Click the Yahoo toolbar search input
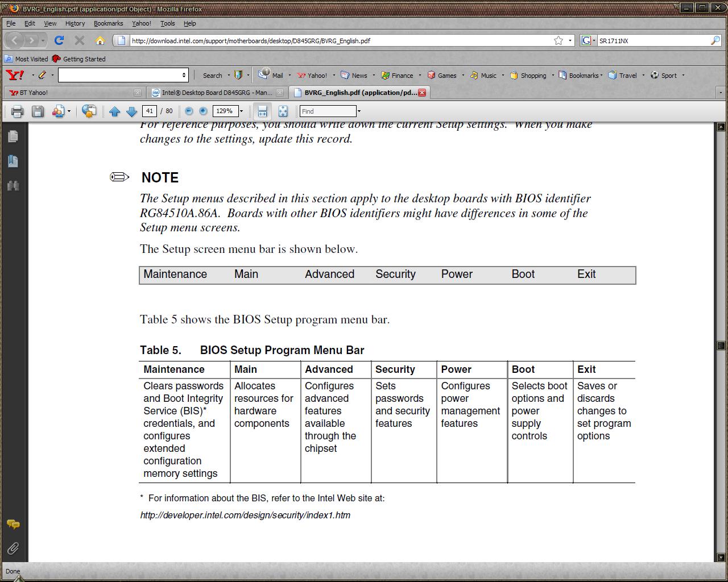 tap(119, 75)
